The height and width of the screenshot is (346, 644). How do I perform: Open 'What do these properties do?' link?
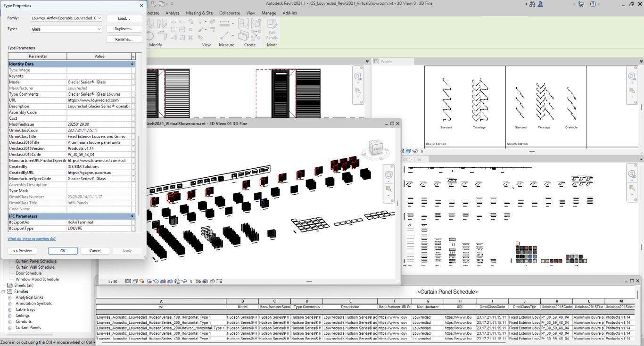[32, 239]
